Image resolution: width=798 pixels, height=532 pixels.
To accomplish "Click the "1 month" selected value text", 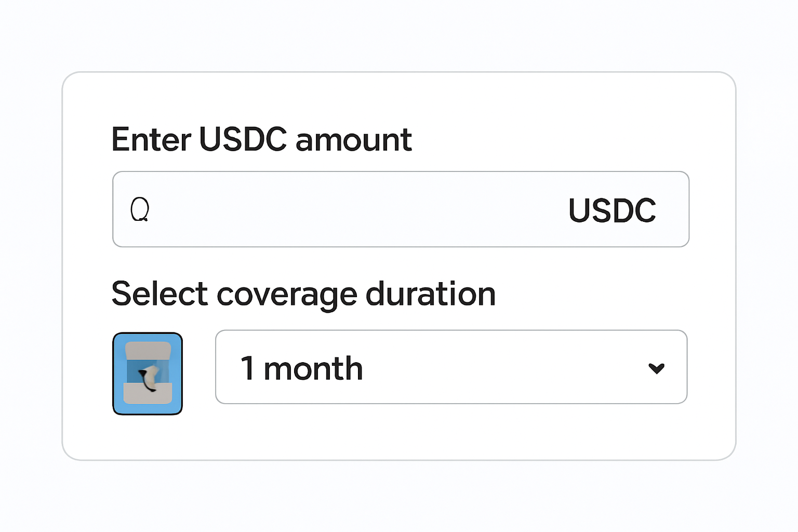I will (301, 368).
